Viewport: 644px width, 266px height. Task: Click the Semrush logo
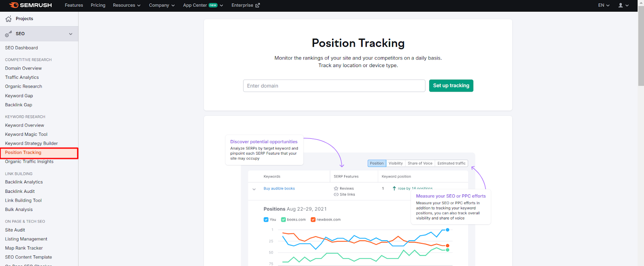[x=31, y=5]
